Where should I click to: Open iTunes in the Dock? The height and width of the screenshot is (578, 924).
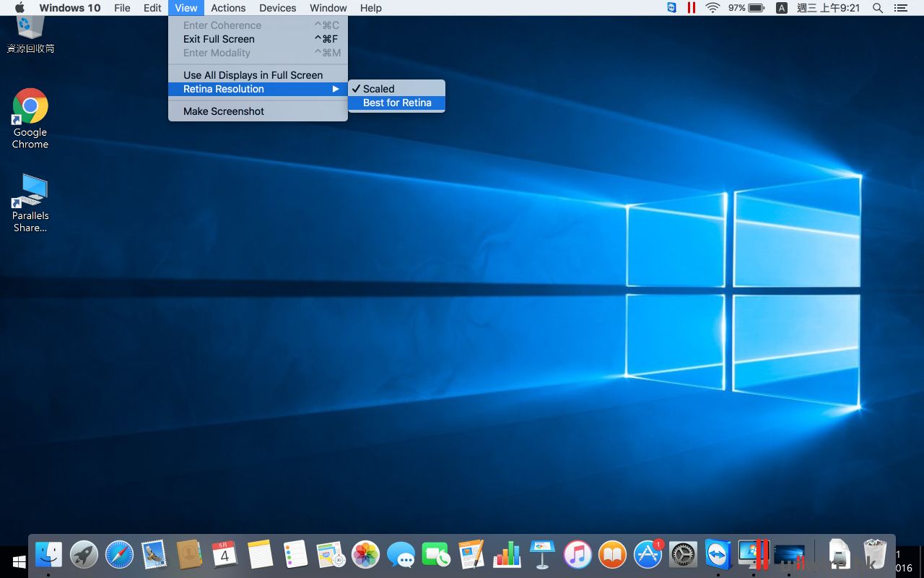pos(577,555)
